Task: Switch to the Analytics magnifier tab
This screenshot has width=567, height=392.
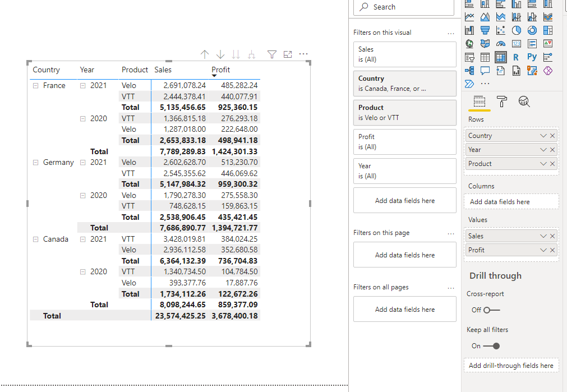Action: [524, 102]
